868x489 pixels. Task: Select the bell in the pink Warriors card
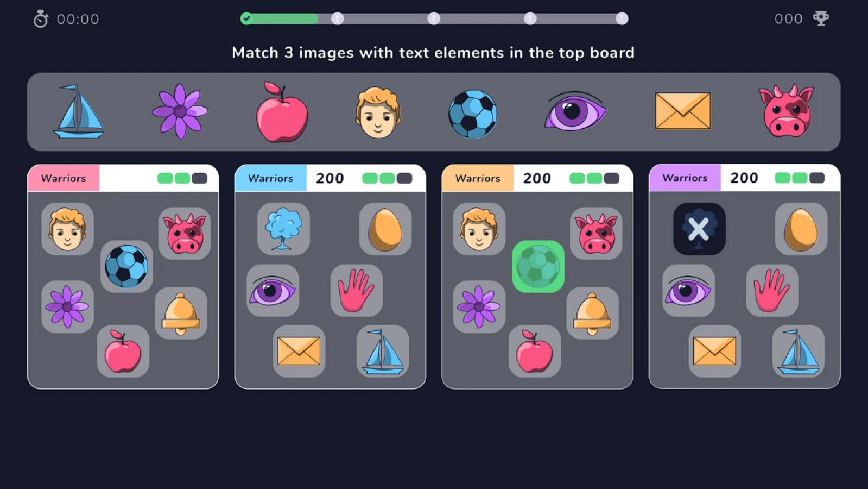181,314
